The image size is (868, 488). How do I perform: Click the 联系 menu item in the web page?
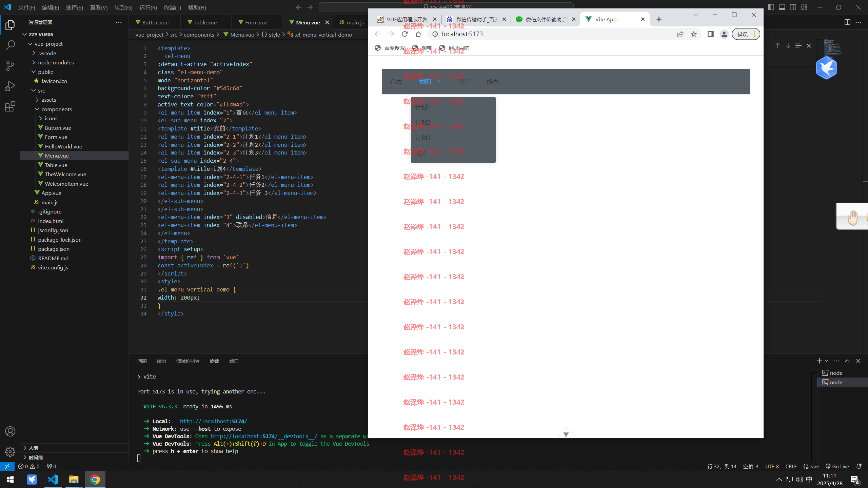point(493,81)
